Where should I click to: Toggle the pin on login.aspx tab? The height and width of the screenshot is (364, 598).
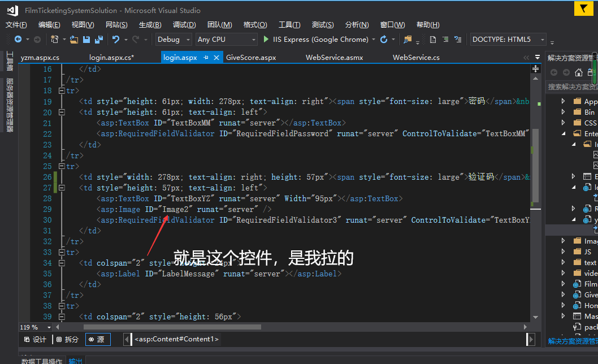click(x=206, y=58)
